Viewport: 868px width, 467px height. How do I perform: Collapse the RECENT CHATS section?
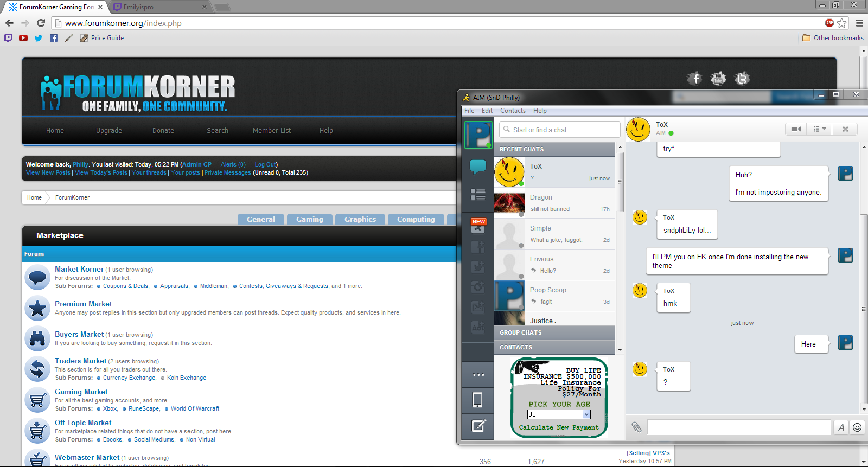554,149
